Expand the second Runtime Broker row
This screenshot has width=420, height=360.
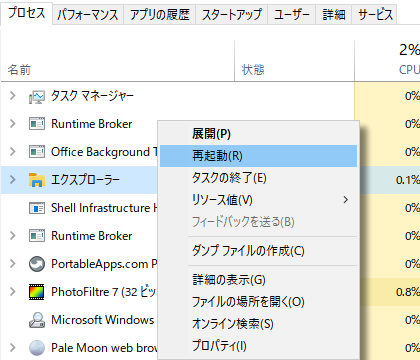pyautogui.click(x=13, y=236)
